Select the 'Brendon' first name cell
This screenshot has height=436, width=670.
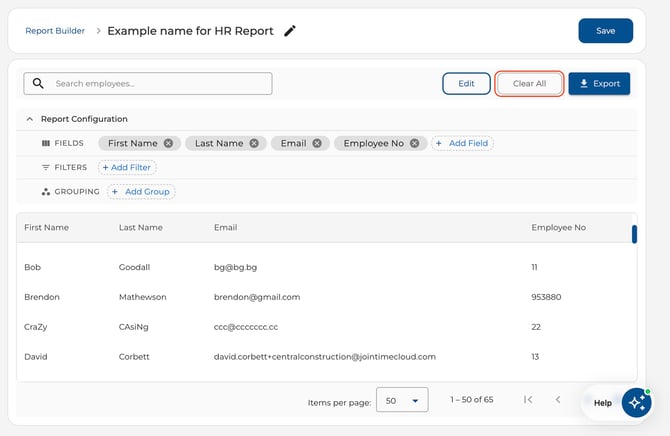42,297
